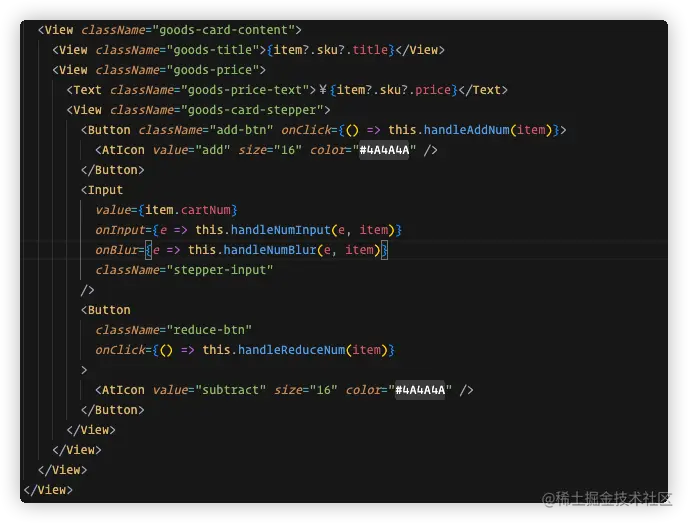Click size="16" on the subtract AtIcon line

306,390
